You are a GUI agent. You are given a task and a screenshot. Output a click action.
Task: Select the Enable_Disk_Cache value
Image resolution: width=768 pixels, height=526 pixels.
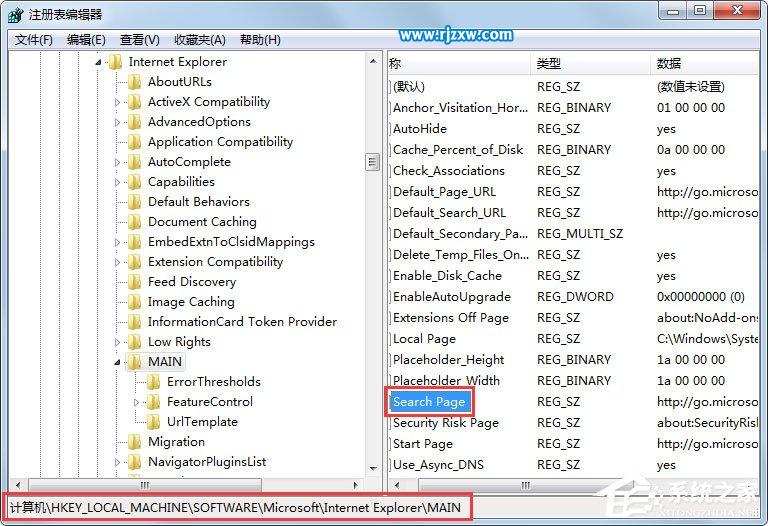tap(447, 276)
